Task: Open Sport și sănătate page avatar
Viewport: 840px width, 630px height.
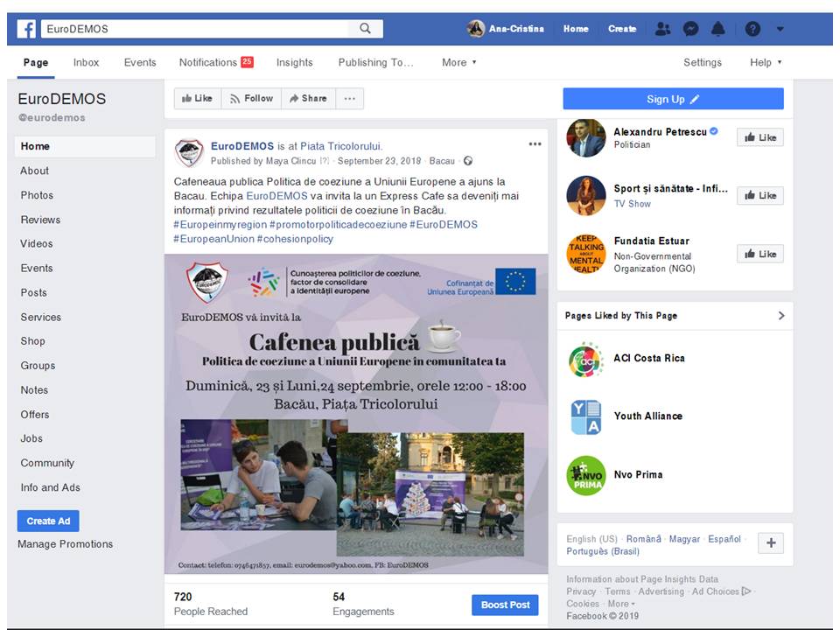Action: [x=586, y=195]
